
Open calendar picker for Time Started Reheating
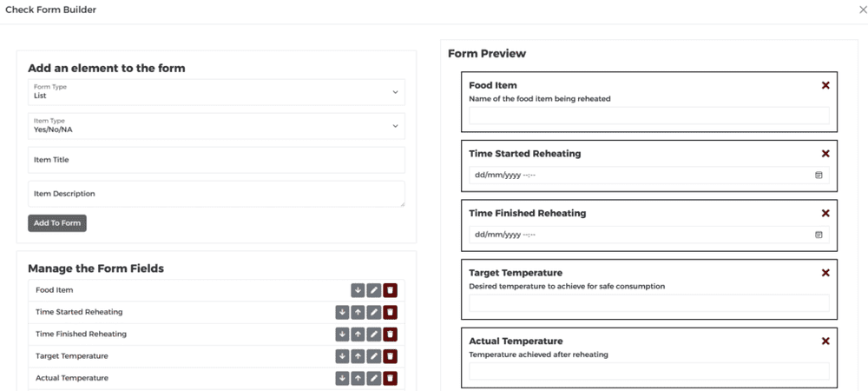[x=819, y=175]
